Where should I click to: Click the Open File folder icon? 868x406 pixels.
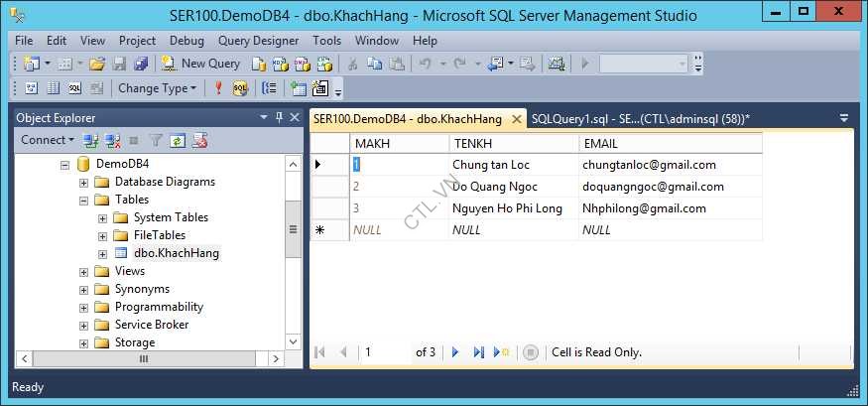pyautogui.click(x=97, y=64)
